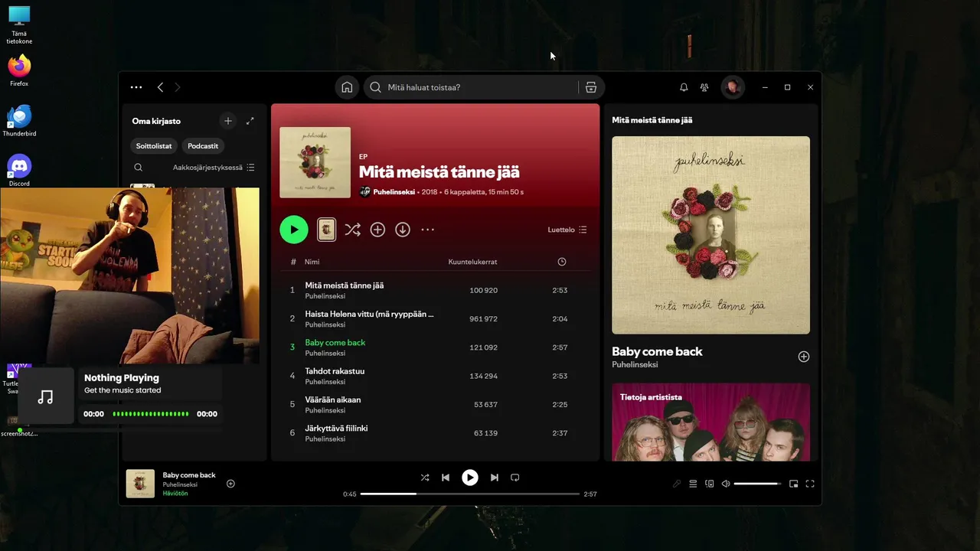Open album cover in header
This screenshot has height=551, width=980.
[x=315, y=162]
